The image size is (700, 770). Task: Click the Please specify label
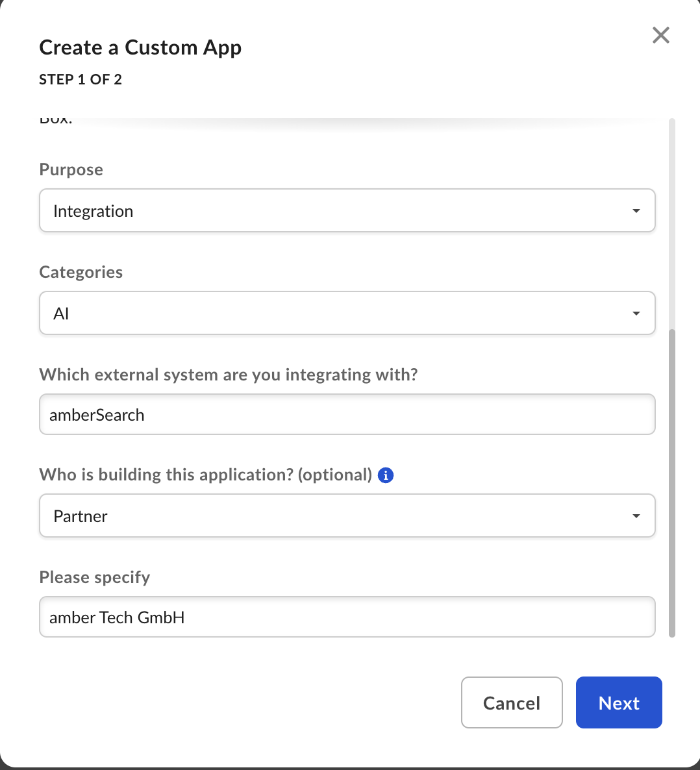tap(95, 578)
